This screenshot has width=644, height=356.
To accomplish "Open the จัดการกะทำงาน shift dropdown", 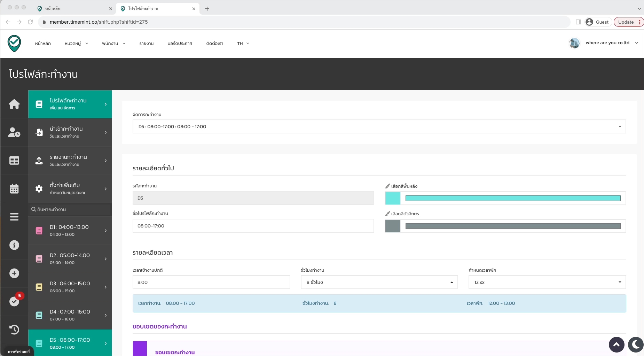I will 379,126.
